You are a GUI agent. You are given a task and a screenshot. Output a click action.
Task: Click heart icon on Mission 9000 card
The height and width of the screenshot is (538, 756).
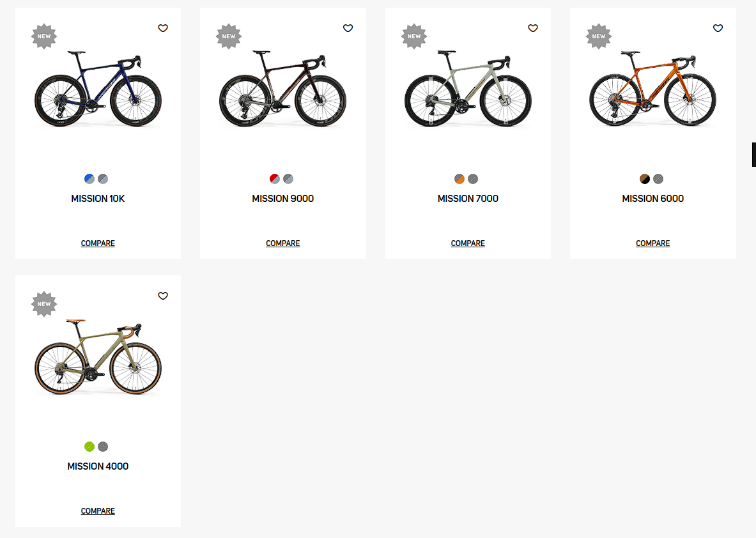point(348,28)
